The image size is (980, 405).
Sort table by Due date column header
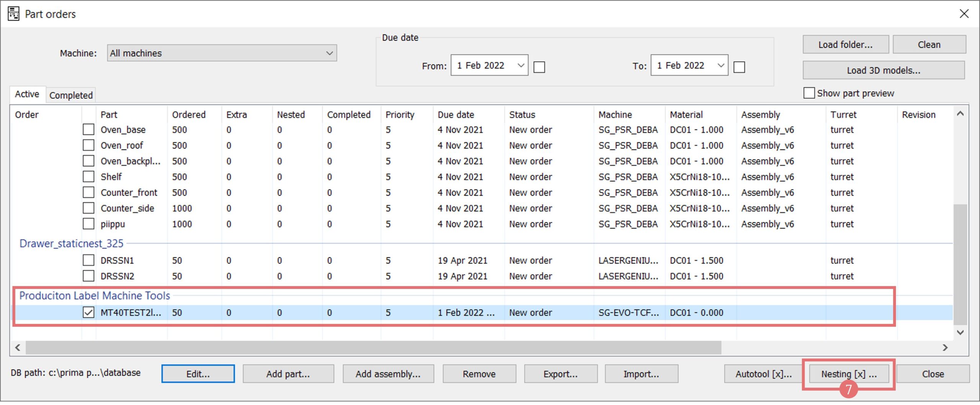(x=456, y=114)
